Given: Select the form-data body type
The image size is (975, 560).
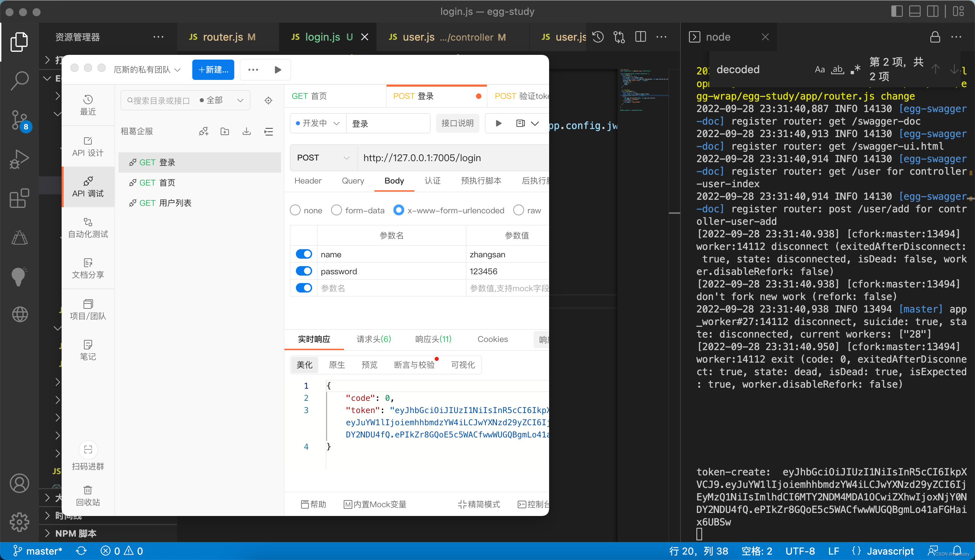Looking at the screenshot, I should [x=336, y=210].
